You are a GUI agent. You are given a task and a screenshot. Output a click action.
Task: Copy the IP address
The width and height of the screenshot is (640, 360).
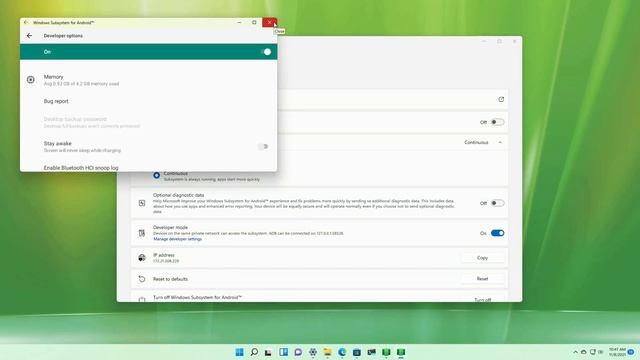pyautogui.click(x=482, y=258)
